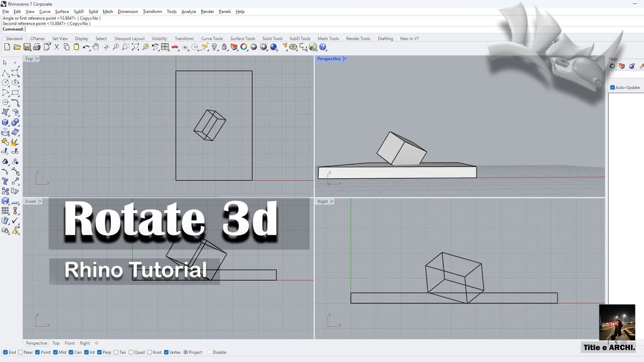Select the Box solid tool in left sidebar
The width and height of the screenshot is (644, 362).
(x=5, y=122)
